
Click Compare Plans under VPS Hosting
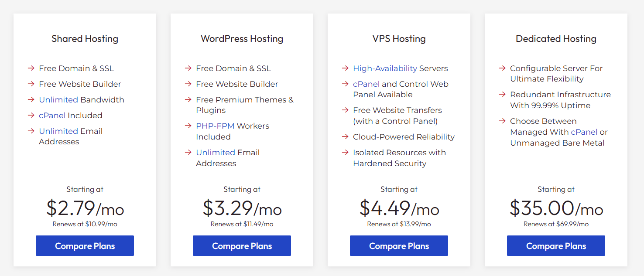point(399,245)
